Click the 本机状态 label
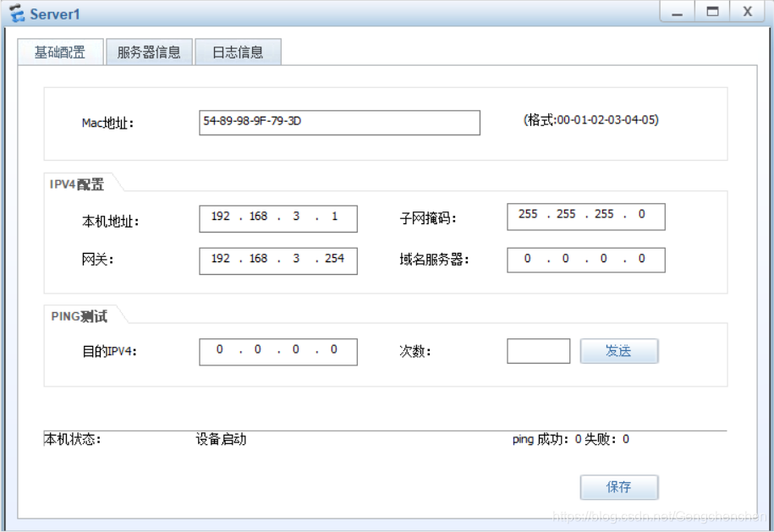Image resolution: width=774 pixels, height=532 pixels. (72, 439)
